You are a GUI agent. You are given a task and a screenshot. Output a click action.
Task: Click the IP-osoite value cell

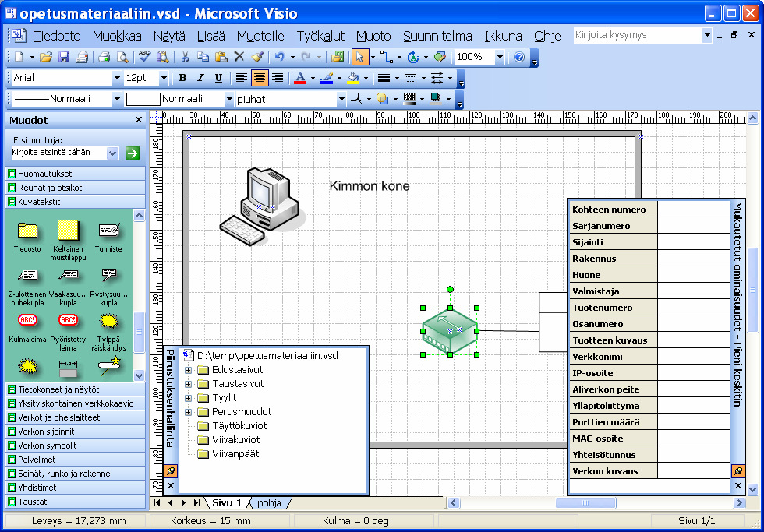tap(693, 373)
